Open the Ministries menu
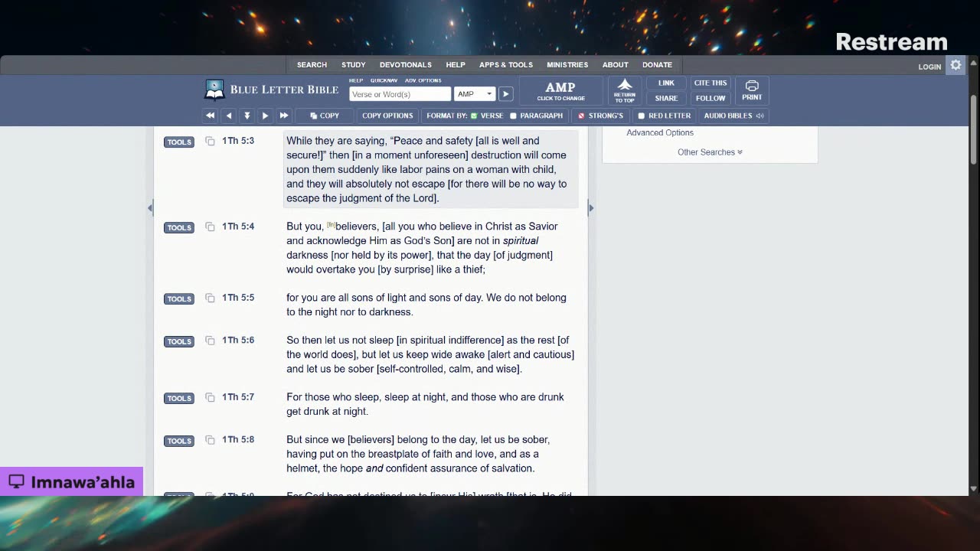This screenshot has width=980, height=551. click(567, 65)
